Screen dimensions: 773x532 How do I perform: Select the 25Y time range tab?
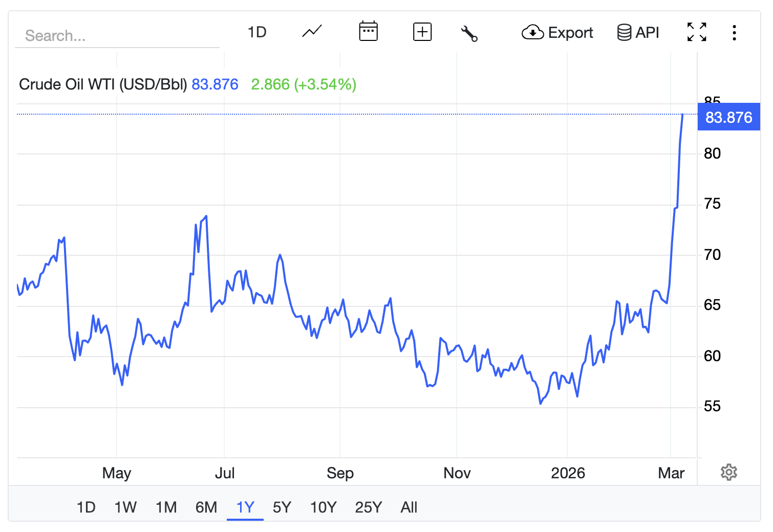click(x=369, y=507)
